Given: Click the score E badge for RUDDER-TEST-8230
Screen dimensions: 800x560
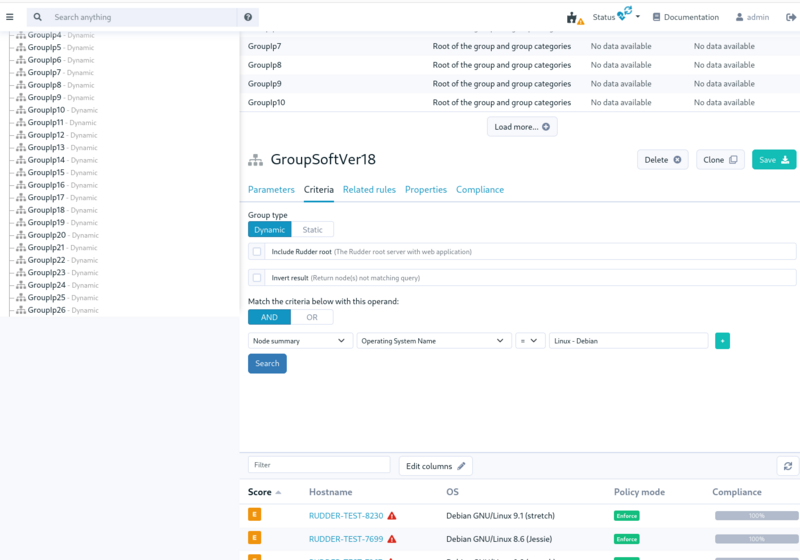Looking at the screenshot, I should coord(255,514).
